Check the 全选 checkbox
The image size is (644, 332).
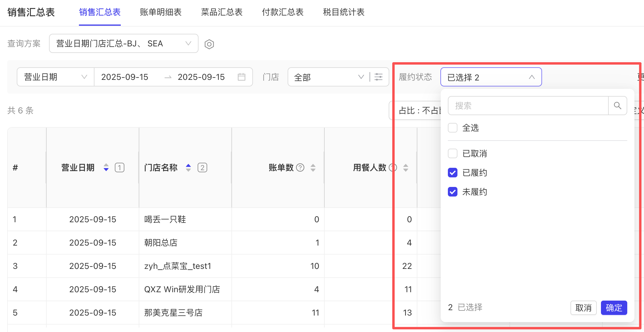[x=453, y=128]
